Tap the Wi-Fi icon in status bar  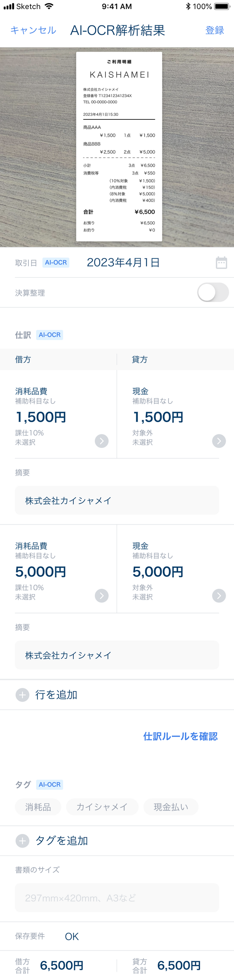pyautogui.click(x=49, y=7)
